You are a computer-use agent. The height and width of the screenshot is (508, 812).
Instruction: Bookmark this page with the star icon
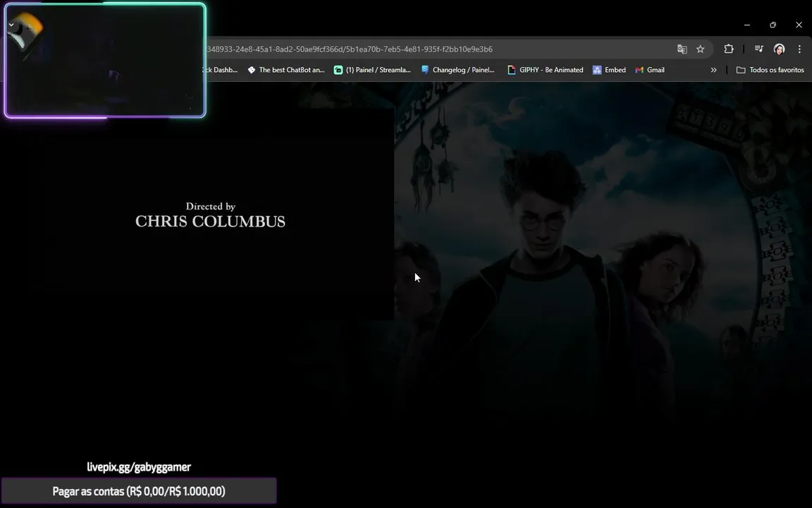700,49
